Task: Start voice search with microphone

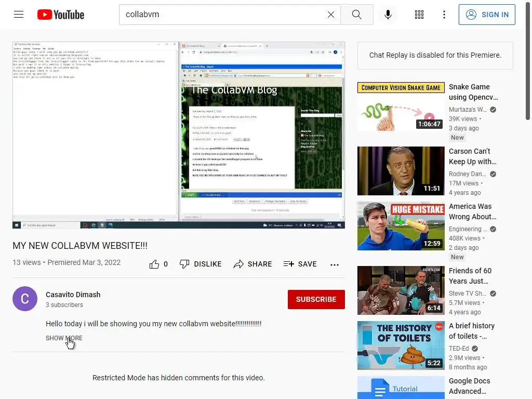Action: coord(388,15)
